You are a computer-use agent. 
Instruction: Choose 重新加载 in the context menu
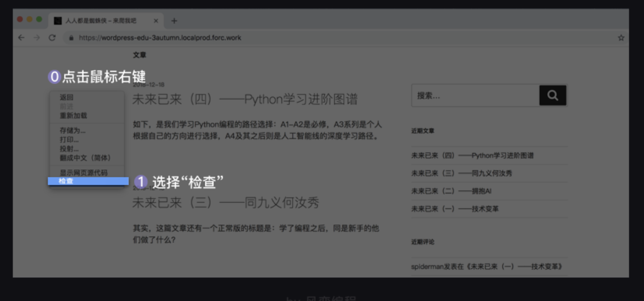click(x=73, y=116)
